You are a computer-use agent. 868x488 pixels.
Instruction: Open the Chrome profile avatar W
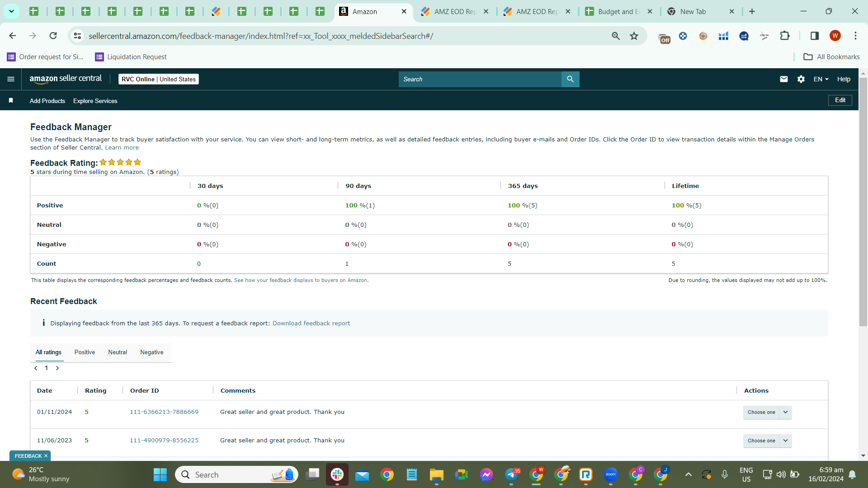pos(835,36)
